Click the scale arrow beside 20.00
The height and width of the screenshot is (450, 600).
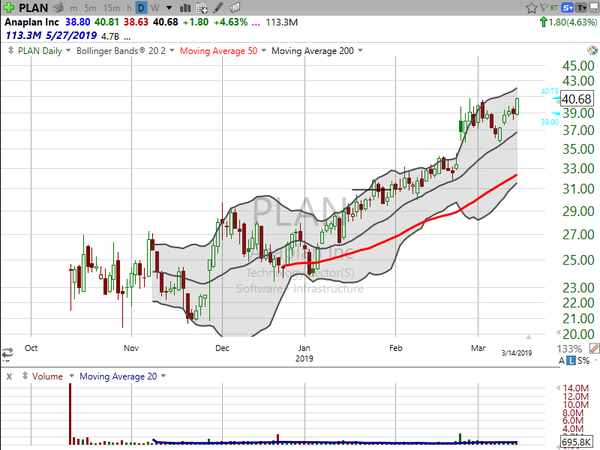pos(558,333)
